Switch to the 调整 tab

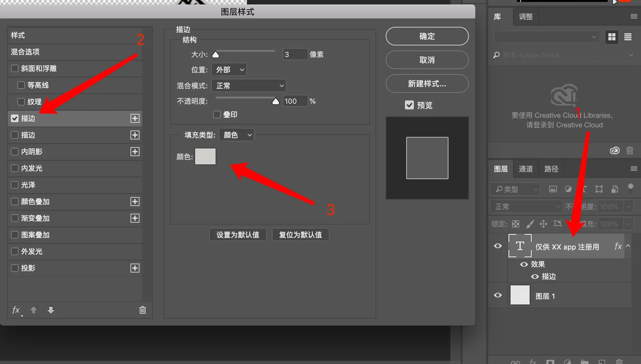point(526,17)
